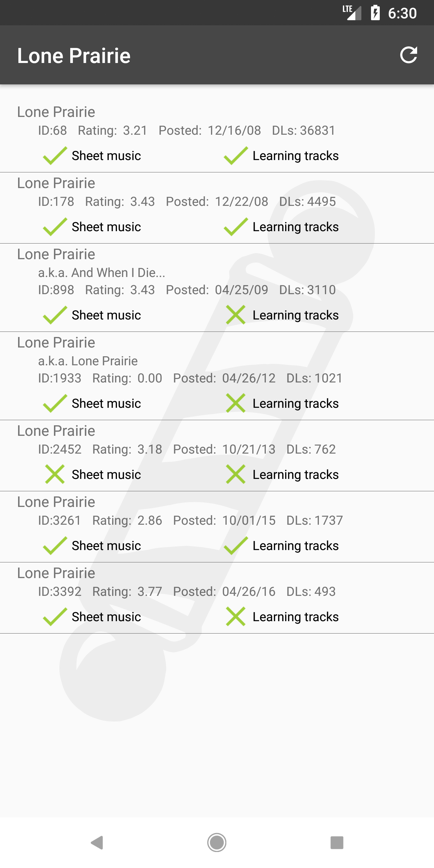This screenshot has height=868, width=434.
Task: Select the entry a.k.a. And When I Die...
Action: coord(217,288)
